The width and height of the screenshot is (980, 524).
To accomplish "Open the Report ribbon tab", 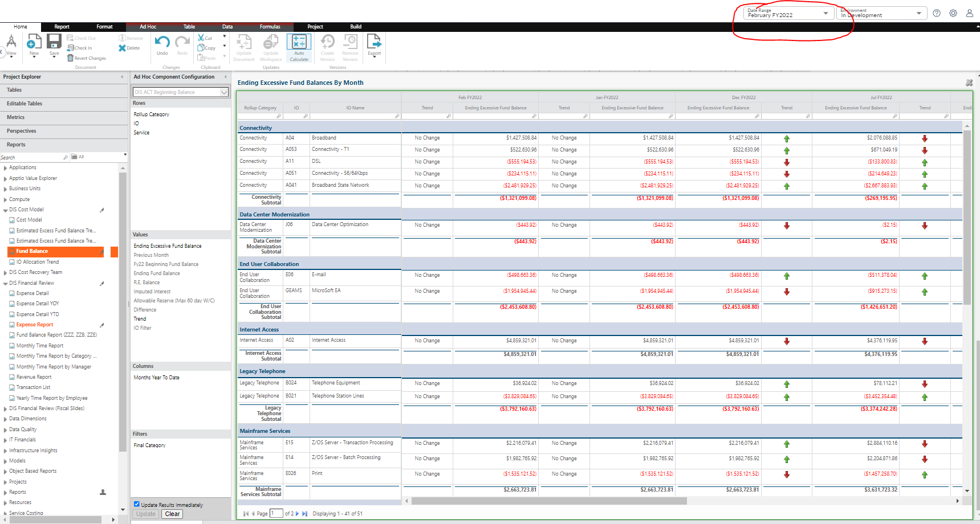I will point(62,27).
